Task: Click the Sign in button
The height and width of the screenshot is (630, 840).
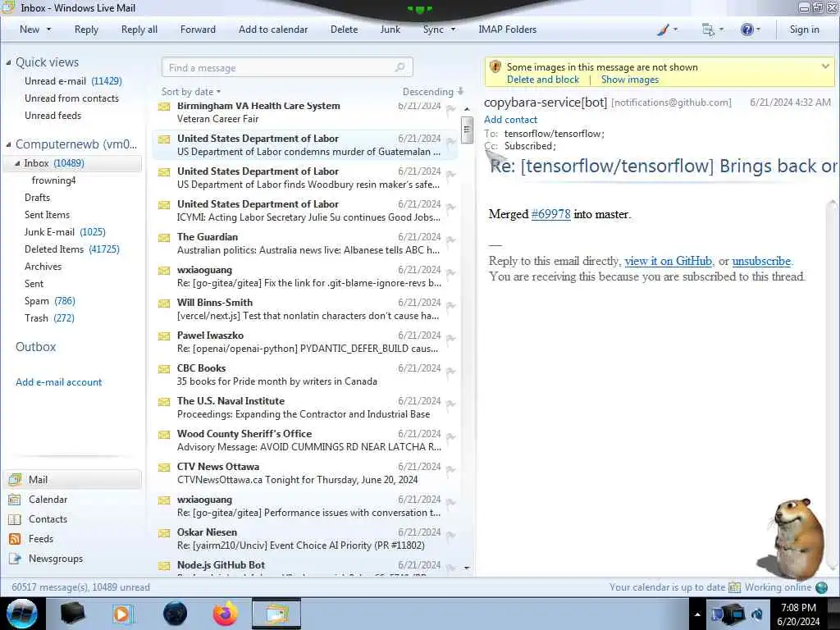Action: point(804,30)
